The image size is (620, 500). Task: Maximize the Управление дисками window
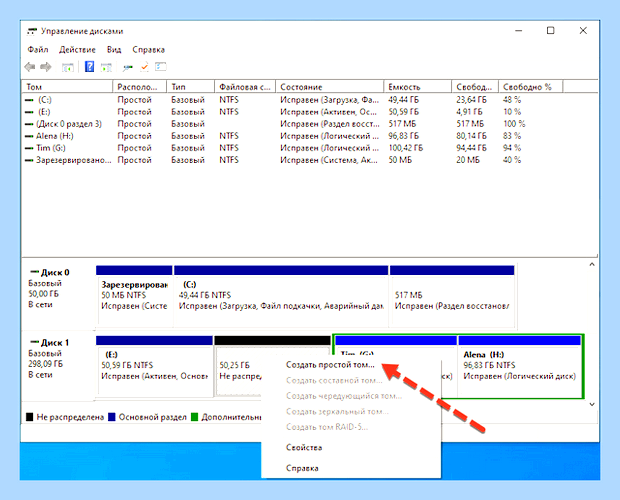tap(550, 31)
